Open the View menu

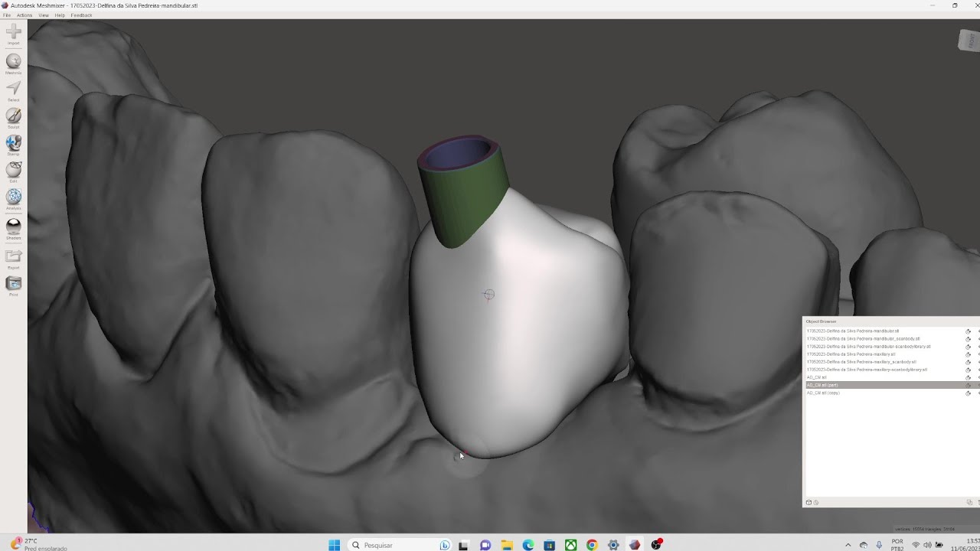(x=44, y=15)
